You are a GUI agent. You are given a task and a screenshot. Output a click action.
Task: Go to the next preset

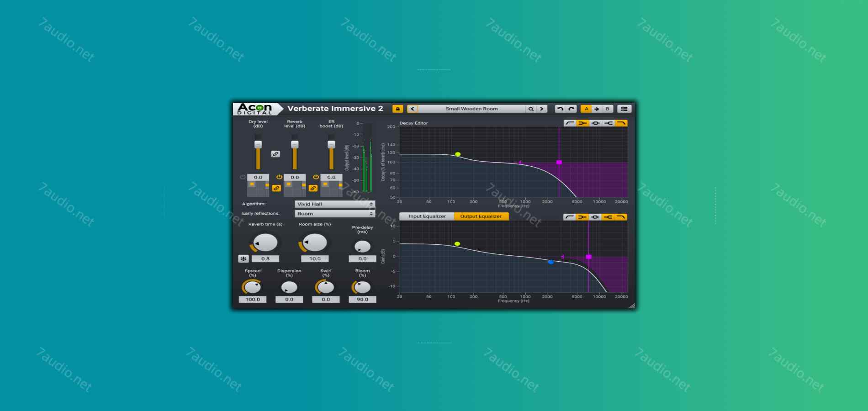click(542, 109)
